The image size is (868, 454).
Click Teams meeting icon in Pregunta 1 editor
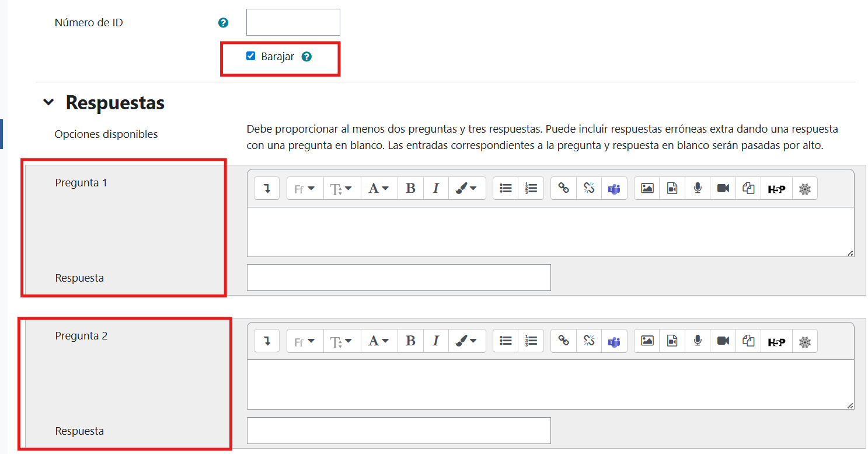(x=614, y=188)
